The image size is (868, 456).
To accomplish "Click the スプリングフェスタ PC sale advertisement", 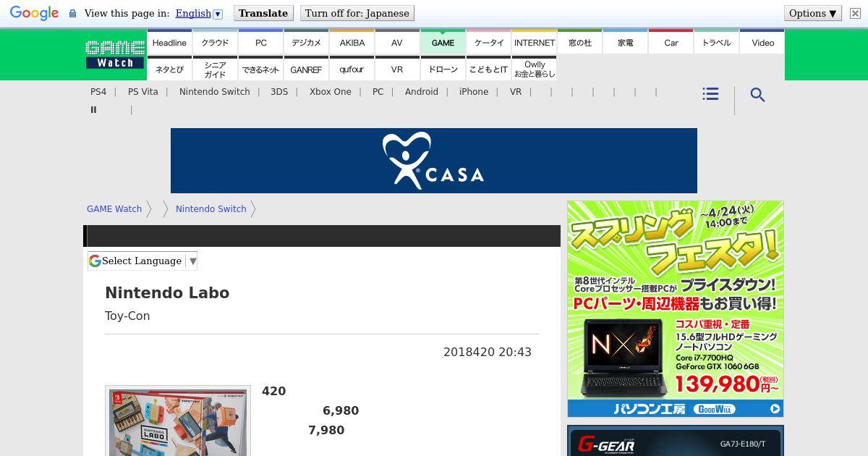I will pyautogui.click(x=676, y=309).
